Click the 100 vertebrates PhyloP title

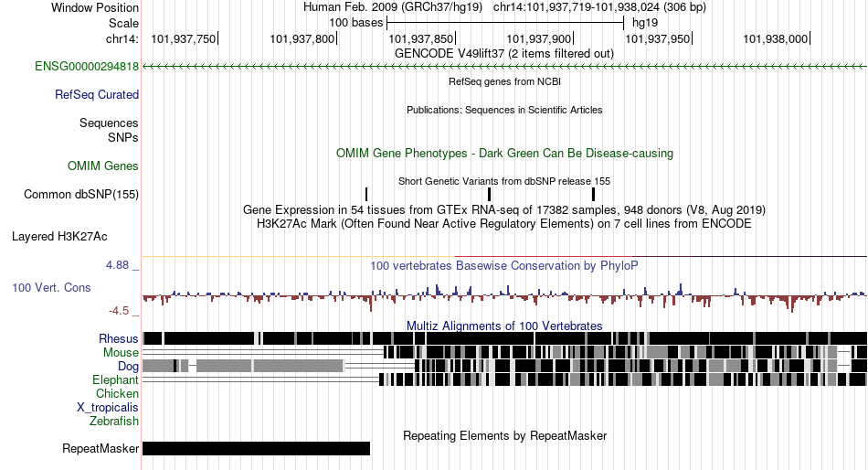(x=504, y=266)
